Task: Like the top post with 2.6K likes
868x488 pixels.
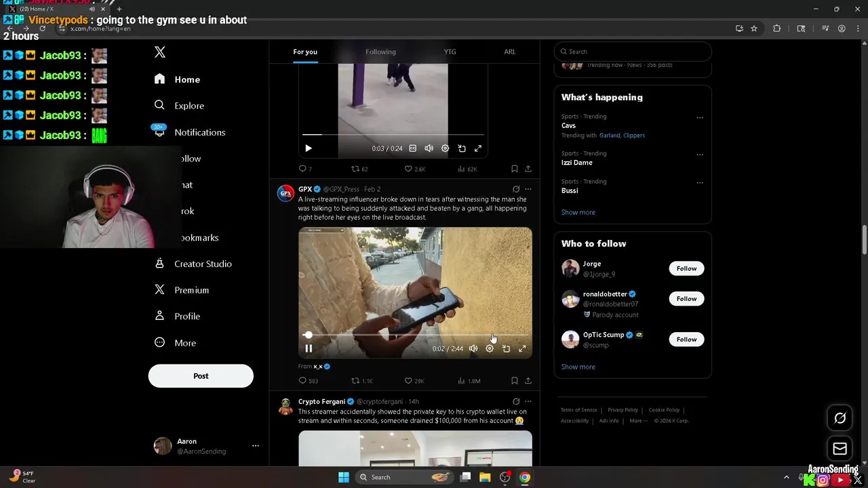Action: 414,169
